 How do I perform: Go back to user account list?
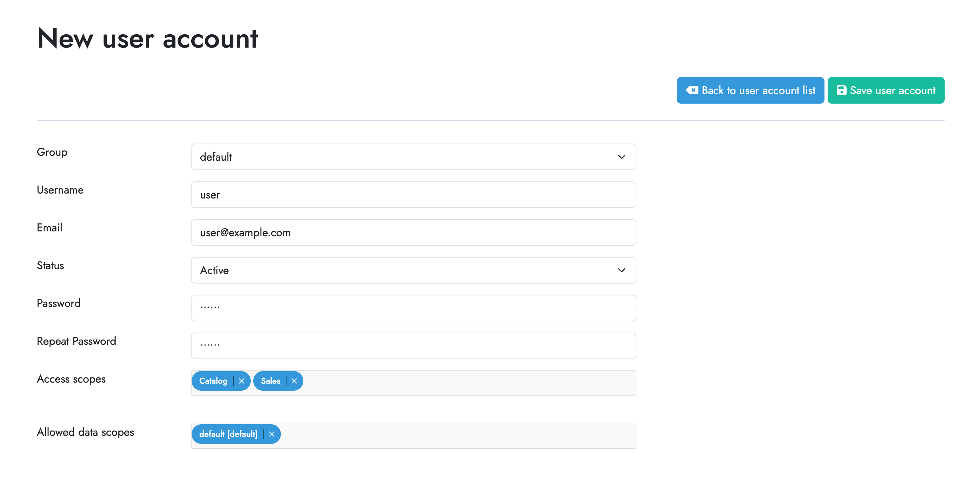point(750,90)
